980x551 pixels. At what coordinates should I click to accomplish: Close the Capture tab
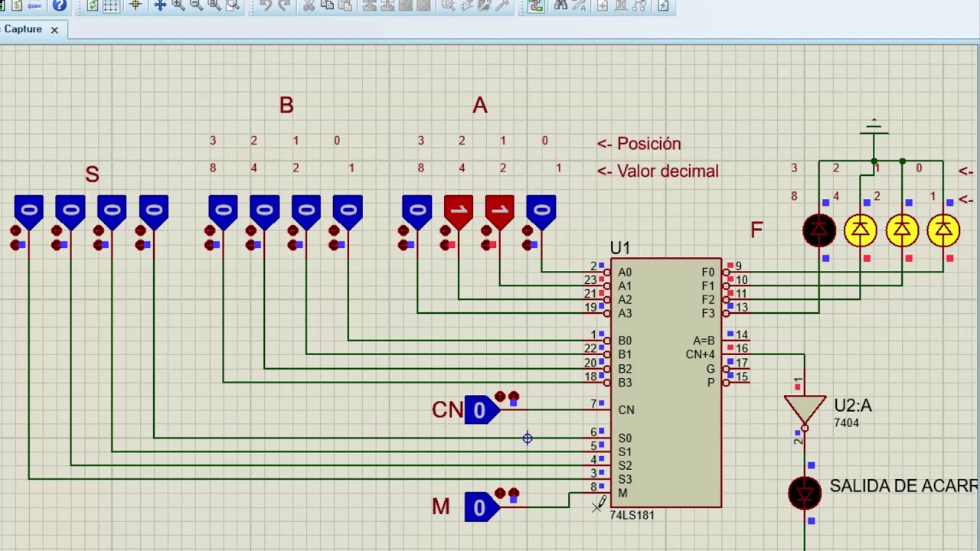[54, 30]
